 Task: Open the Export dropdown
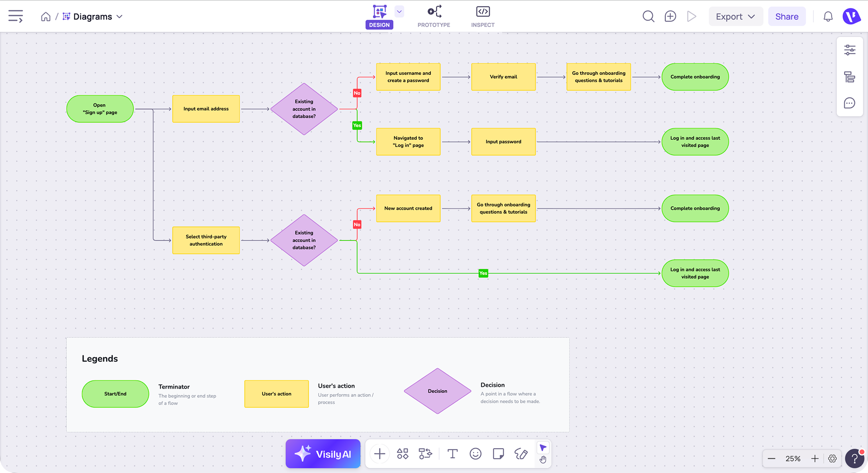pyautogui.click(x=735, y=16)
